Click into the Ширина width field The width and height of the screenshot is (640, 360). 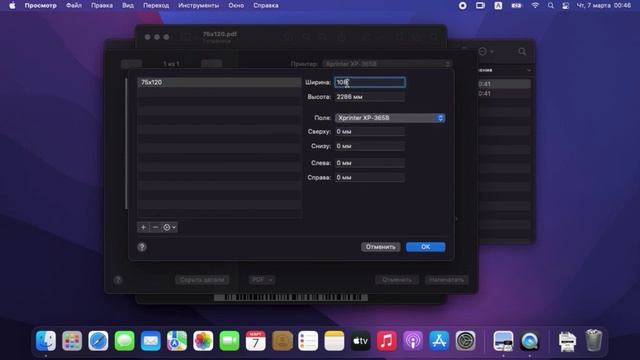(370, 82)
